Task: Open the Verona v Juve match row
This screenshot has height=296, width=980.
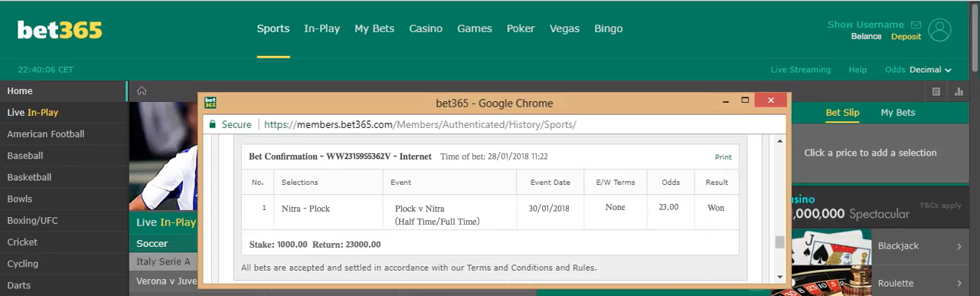Action: [x=163, y=281]
